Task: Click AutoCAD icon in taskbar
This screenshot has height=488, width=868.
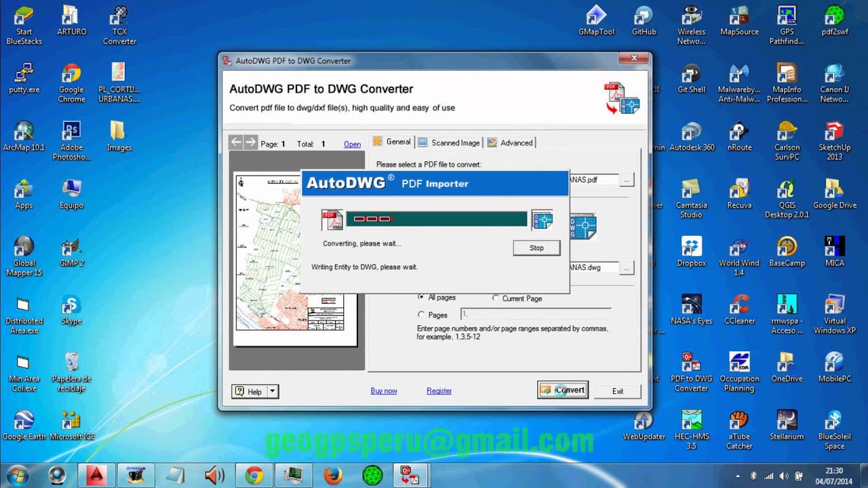Action: point(96,475)
